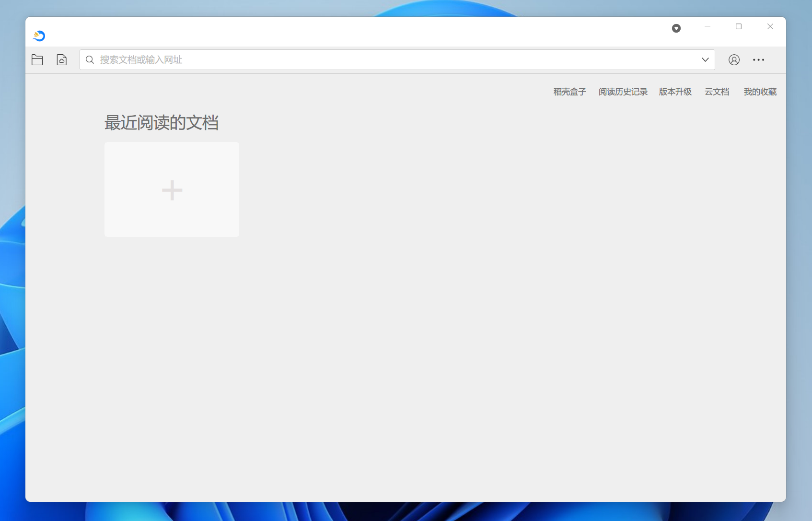Open 版本升级 link

(675, 92)
